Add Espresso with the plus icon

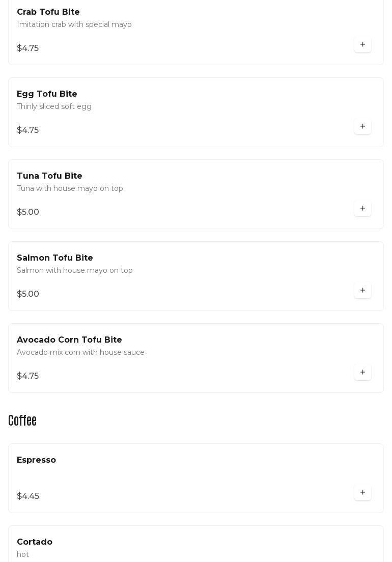(x=362, y=493)
